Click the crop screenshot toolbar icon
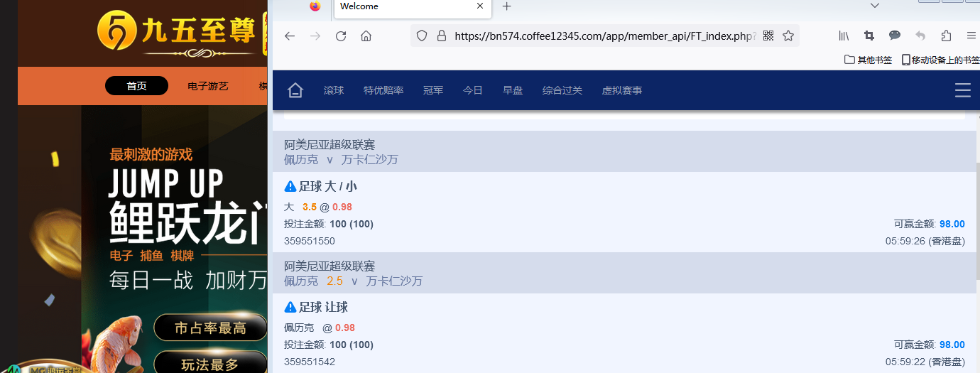The width and height of the screenshot is (980, 373). coord(869,36)
